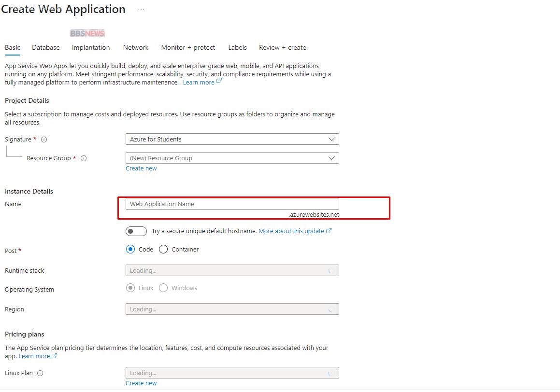Click the info icon next to Signature
This screenshot has height=392, width=560.
[x=44, y=140]
